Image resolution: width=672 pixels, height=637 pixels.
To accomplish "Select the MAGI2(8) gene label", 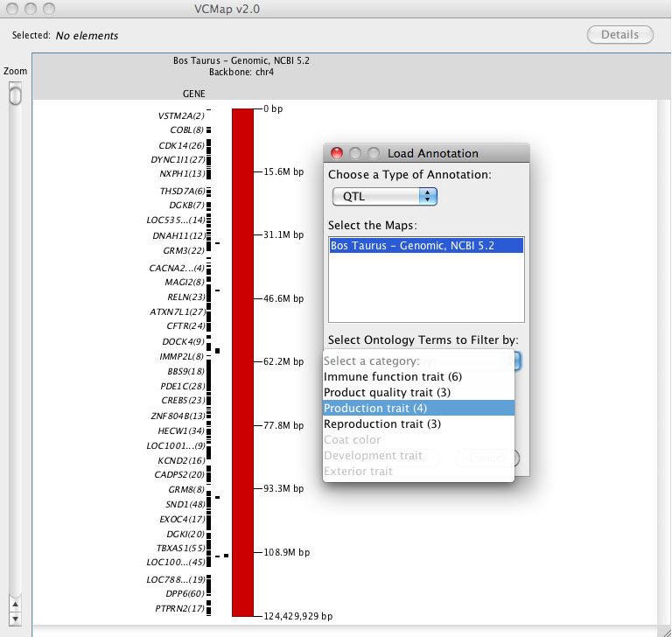I will click(185, 282).
